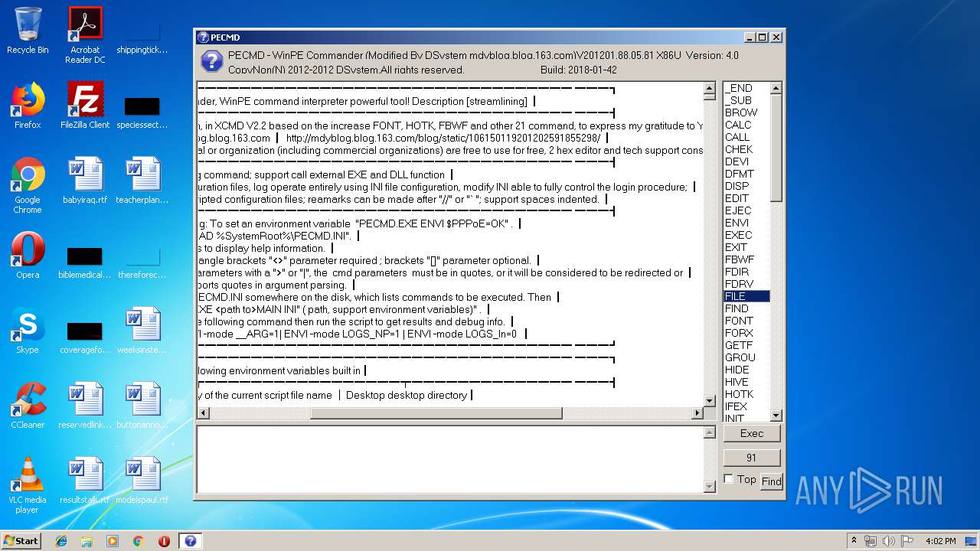
Task: Open shippingtick file on desktop
Action: (x=142, y=36)
